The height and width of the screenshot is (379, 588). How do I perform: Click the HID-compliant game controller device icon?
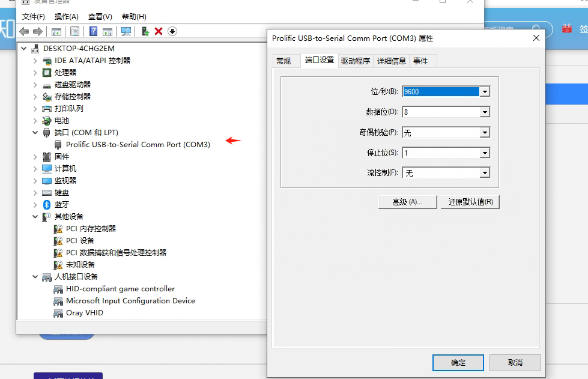58,289
